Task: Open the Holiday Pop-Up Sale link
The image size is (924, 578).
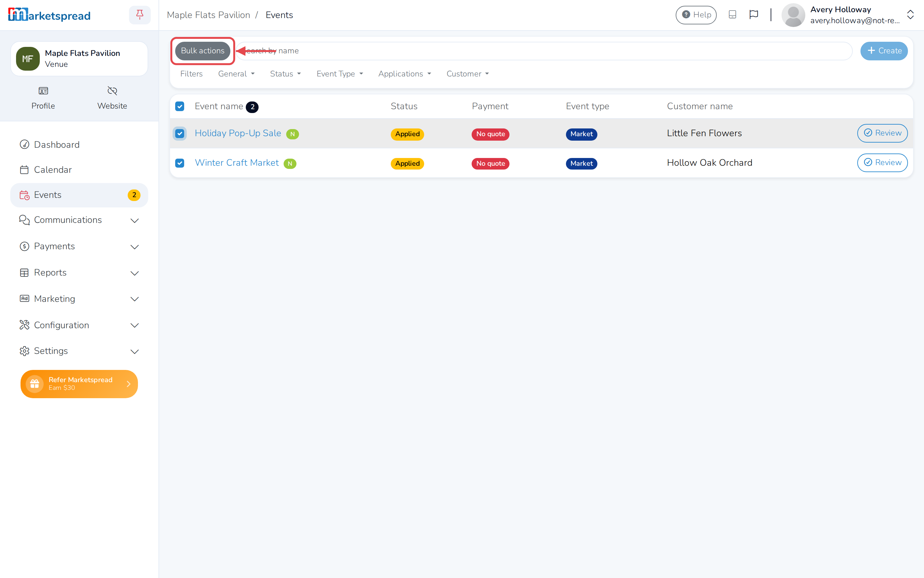Action: pyautogui.click(x=238, y=133)
